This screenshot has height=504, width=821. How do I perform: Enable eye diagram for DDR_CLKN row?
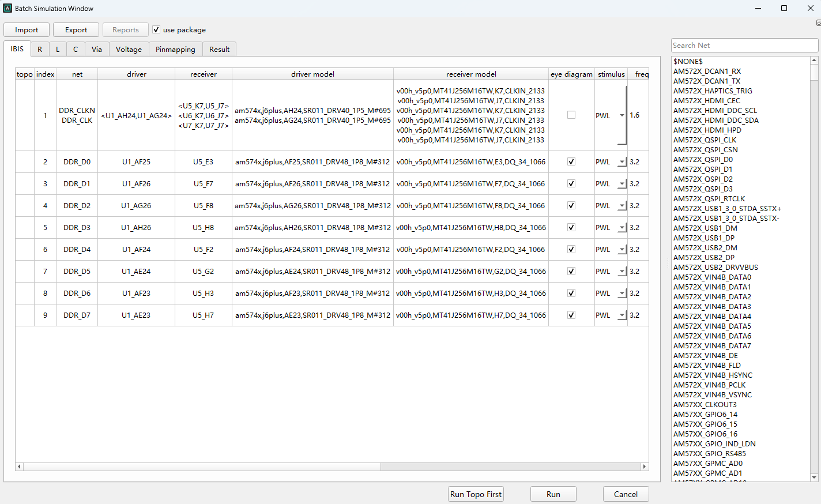(571, 115)
